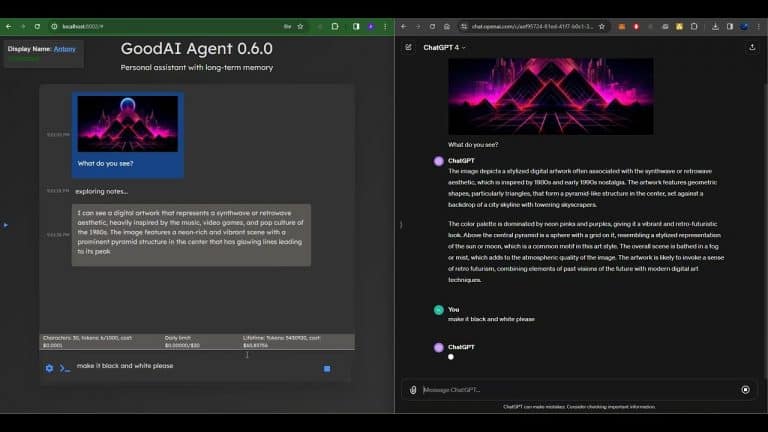Click 'make it black and white please' ChatGPT message
The height and width of the screenshot is (432, 768).
click(491, 319)
